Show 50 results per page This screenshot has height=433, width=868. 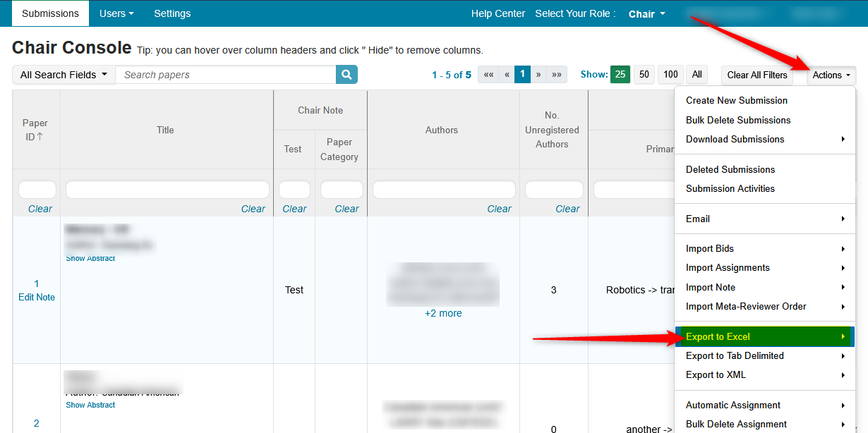(644, 75)
